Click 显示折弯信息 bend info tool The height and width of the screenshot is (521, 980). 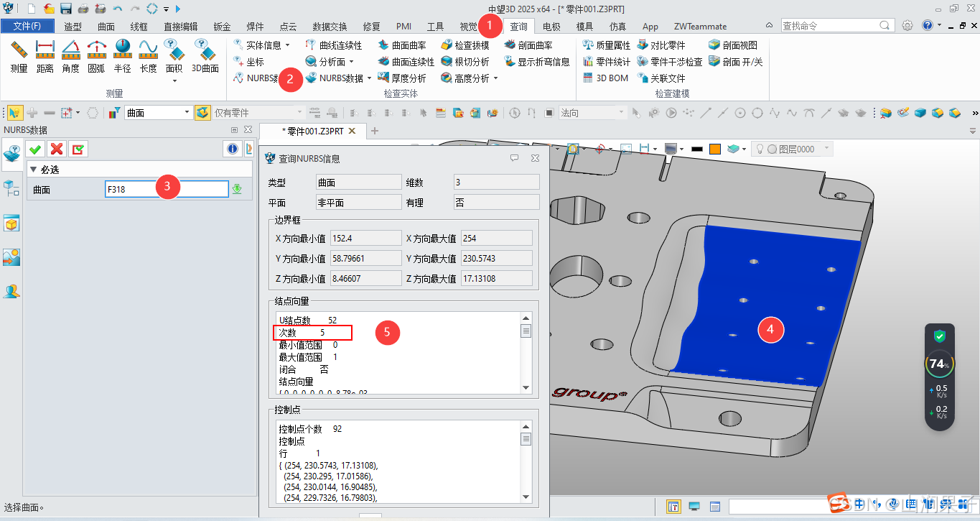pyautogui.click(x=536, y=62)
